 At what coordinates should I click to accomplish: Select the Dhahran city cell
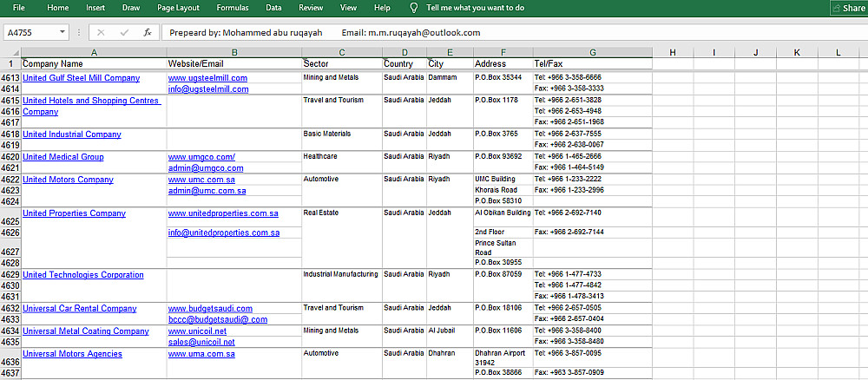click(450, 363)
